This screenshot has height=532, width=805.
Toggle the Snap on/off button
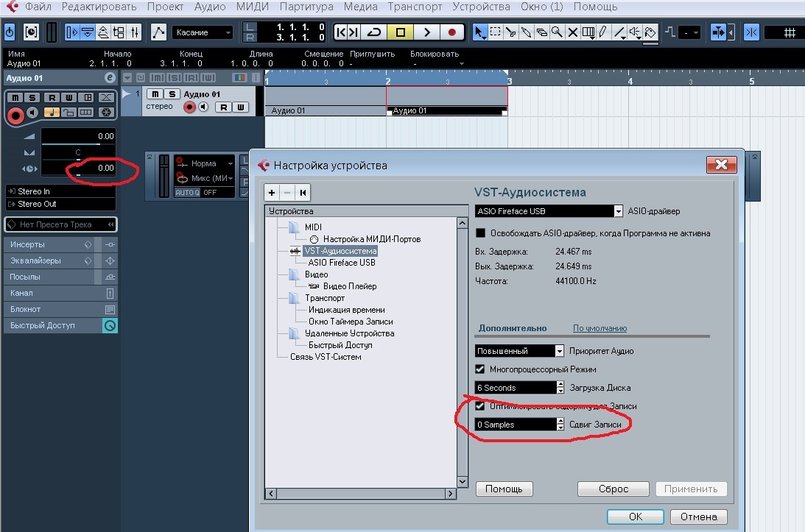752,32
